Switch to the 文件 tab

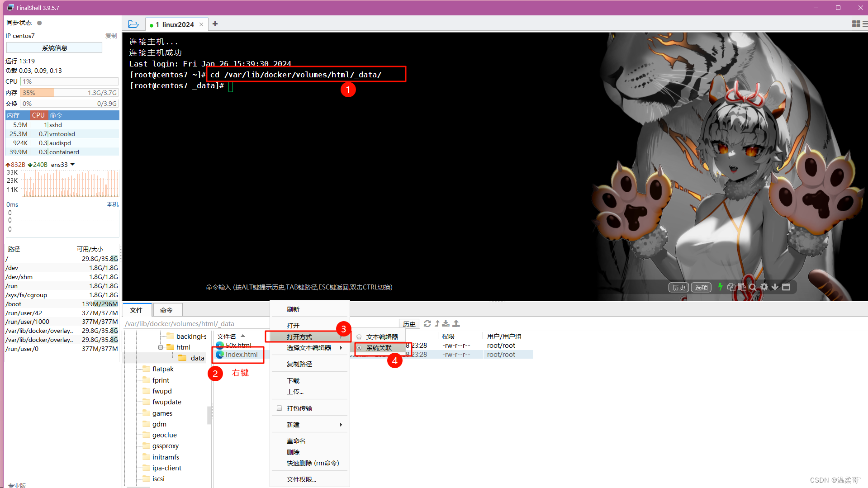[136, 310]
